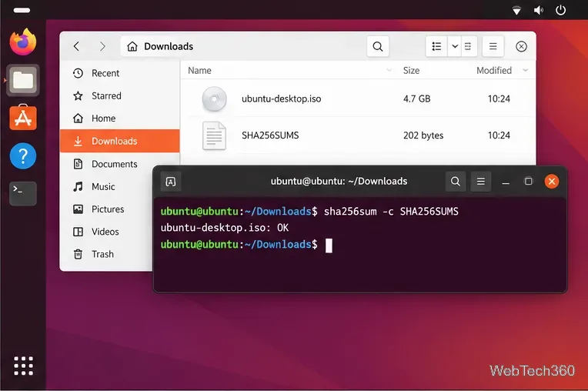Go back in Files window
This screenshot has height=391, width=588.
76,46
